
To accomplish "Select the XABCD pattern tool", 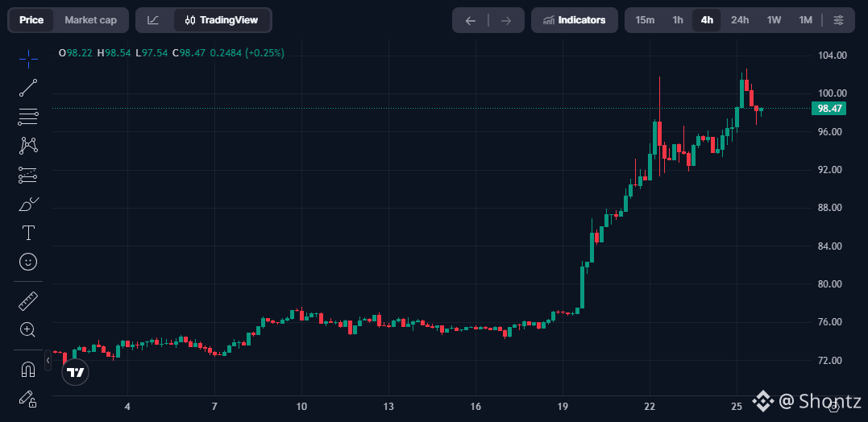I will (x=28, y=146).
